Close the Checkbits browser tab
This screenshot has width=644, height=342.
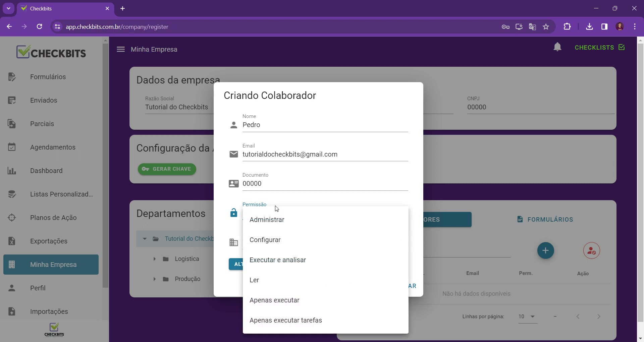[107, 8]
